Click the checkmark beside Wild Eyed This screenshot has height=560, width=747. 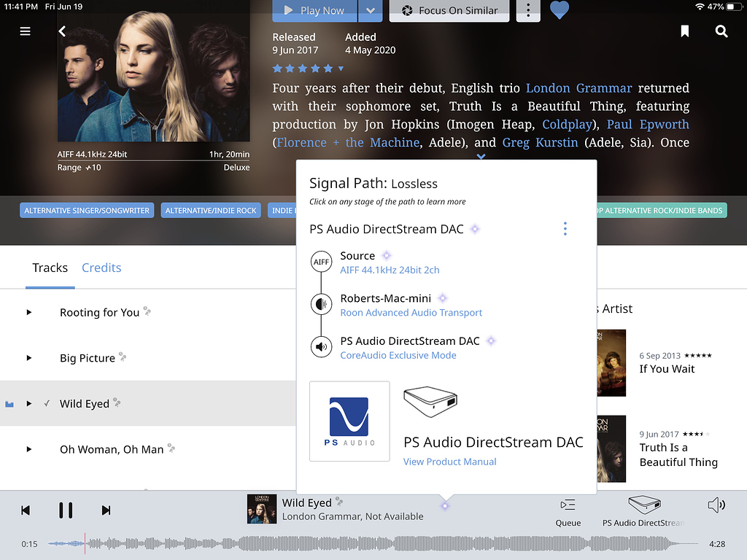[x=49, y=403]
